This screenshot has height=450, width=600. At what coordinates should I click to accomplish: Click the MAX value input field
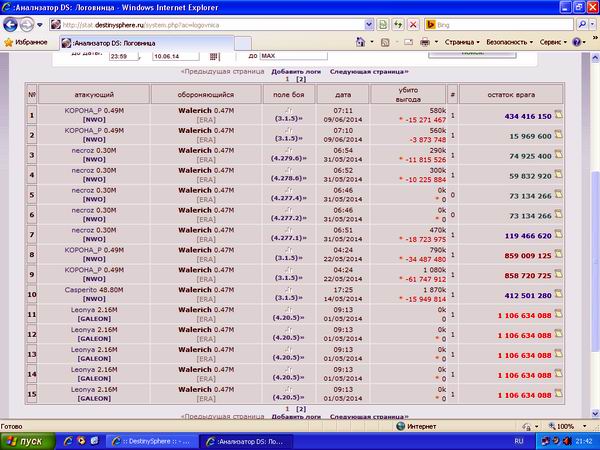[293, 56]
